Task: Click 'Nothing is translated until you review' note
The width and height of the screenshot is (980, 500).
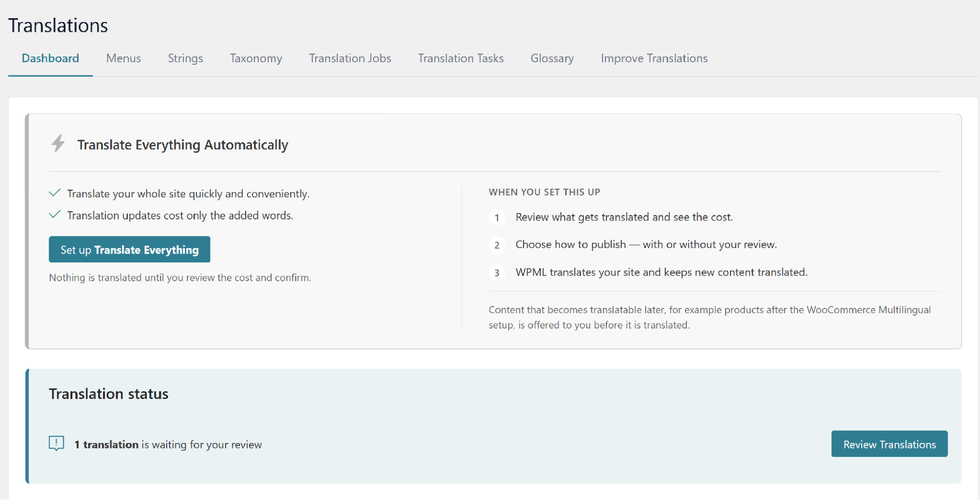Action: click(180, 277)
